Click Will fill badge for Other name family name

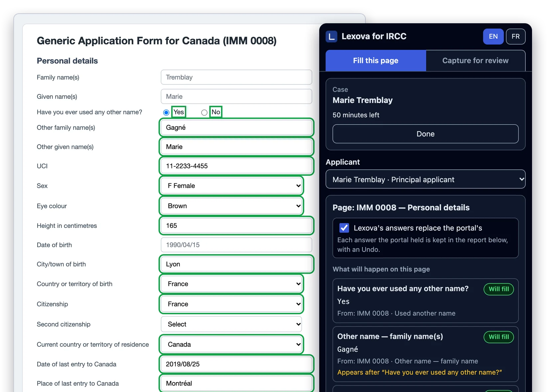click(x=499, y=337)
